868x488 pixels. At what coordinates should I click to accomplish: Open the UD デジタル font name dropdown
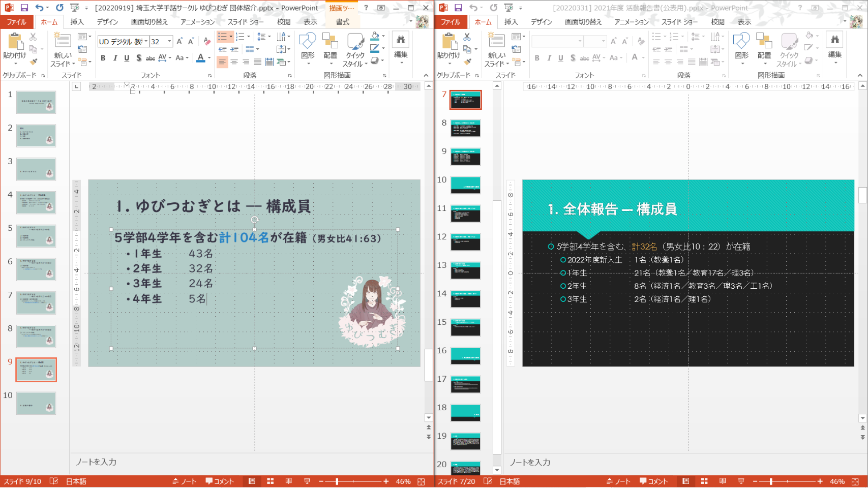coord(146,42)
